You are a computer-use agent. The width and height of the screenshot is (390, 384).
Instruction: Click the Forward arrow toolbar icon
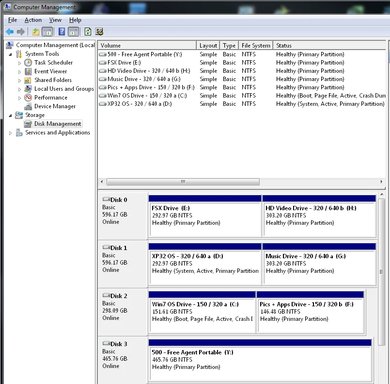coord(21,32)
